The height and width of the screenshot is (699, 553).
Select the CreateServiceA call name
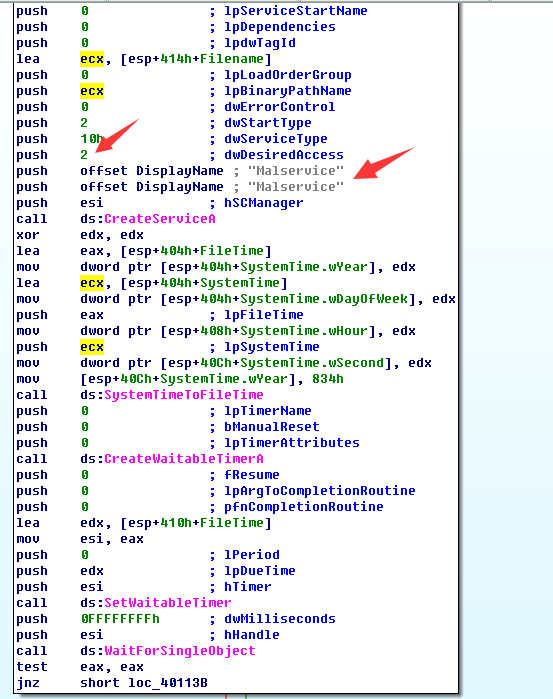[160, 219]
